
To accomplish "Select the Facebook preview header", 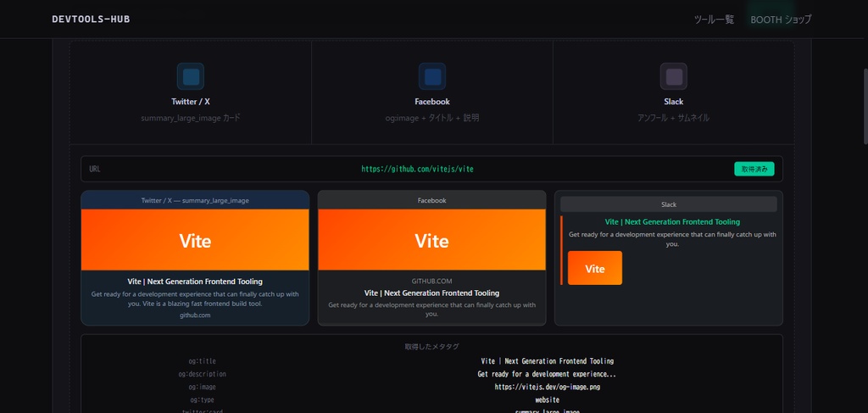I will tap(431, 200).
